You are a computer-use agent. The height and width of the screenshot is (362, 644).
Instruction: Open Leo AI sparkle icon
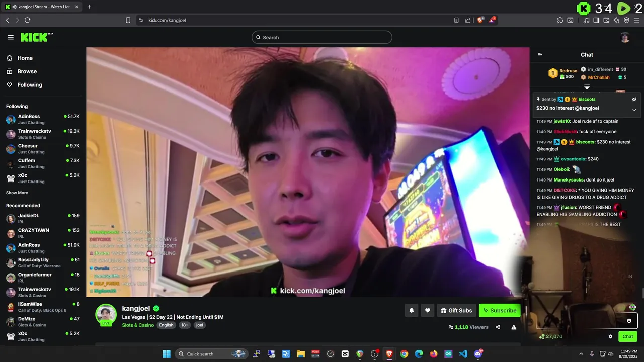(x=616, y=20)
